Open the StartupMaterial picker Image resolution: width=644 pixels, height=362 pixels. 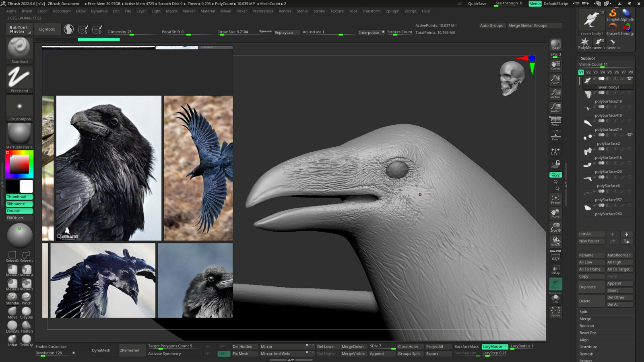(x=19, y=136)
